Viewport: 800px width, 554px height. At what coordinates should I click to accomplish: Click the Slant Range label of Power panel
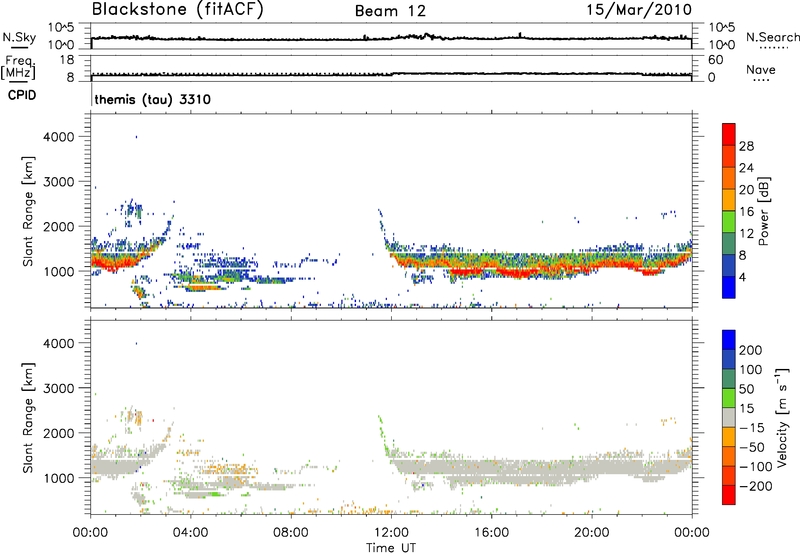point(28,211)
